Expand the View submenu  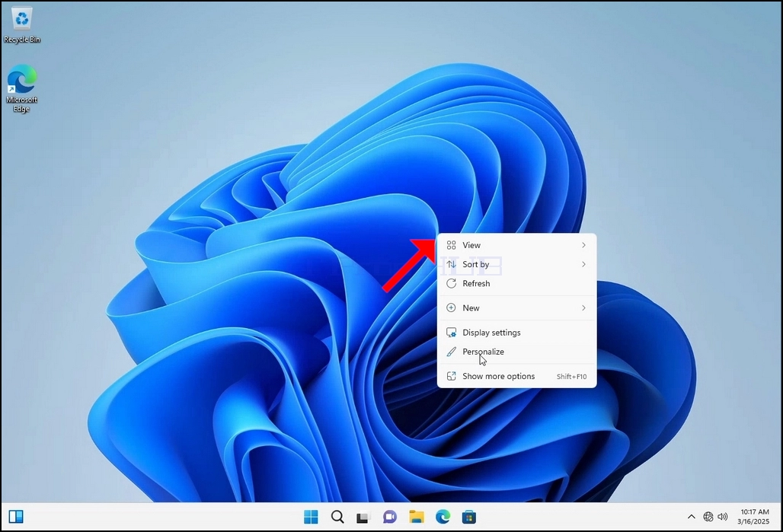(x=516, y=245)
